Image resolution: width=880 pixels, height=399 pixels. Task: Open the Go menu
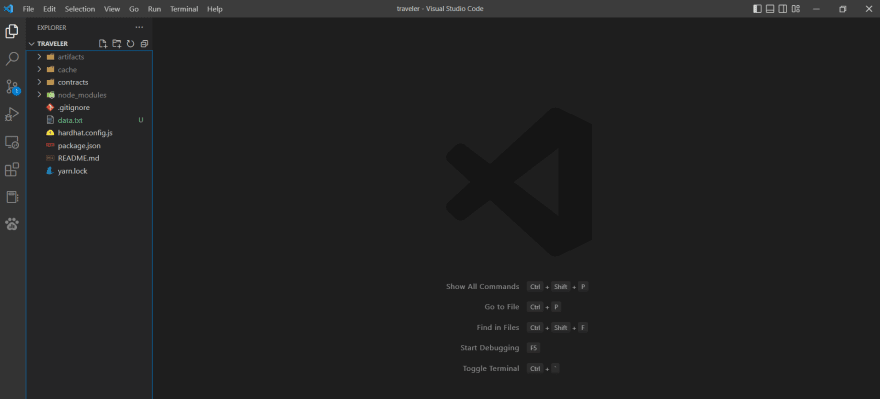tap(134, 9)
